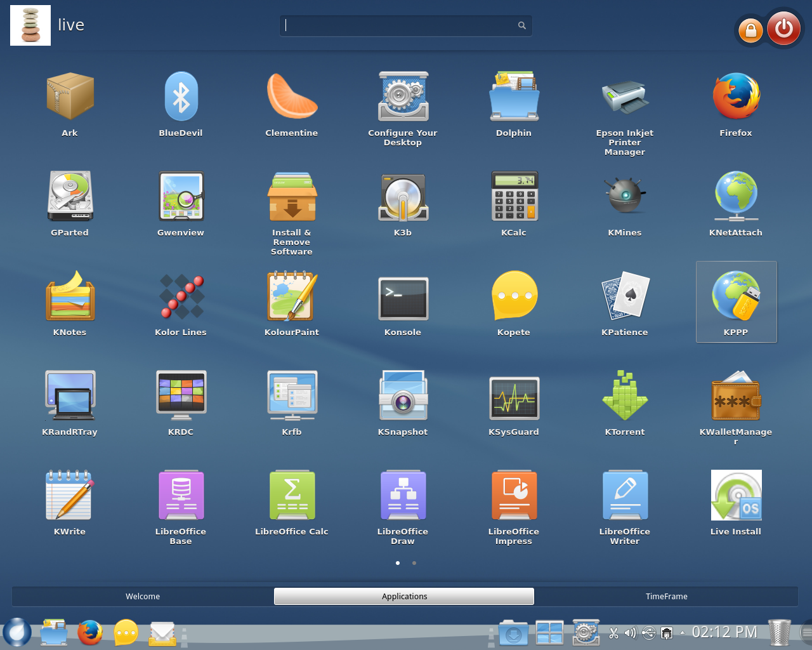Open the GParted partition editor
This screenshot has height=650, width=812.
[x=70, y=204]
